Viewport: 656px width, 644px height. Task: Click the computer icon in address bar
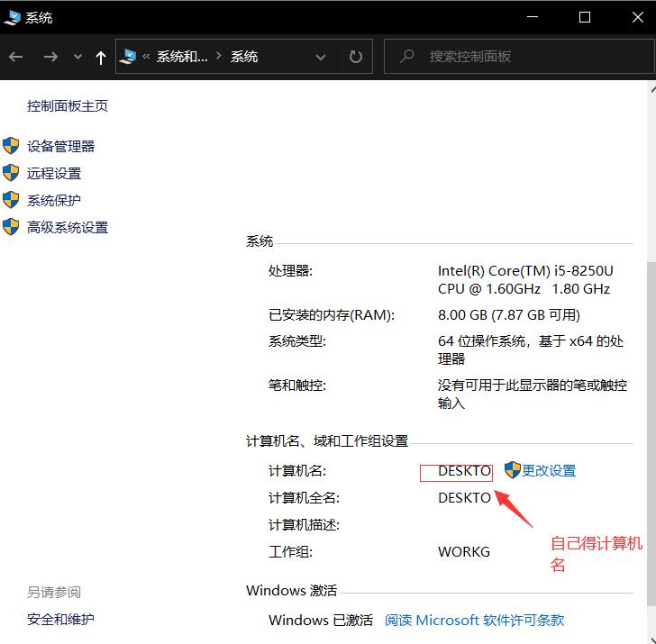point(128,57)
